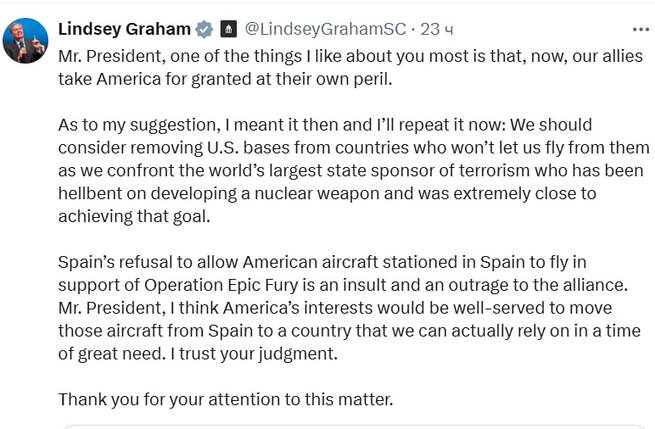Click "Thank you for your attention" closing line
Image resolution: width=655 pixels, height=429 pixels.
pos(226,398)
